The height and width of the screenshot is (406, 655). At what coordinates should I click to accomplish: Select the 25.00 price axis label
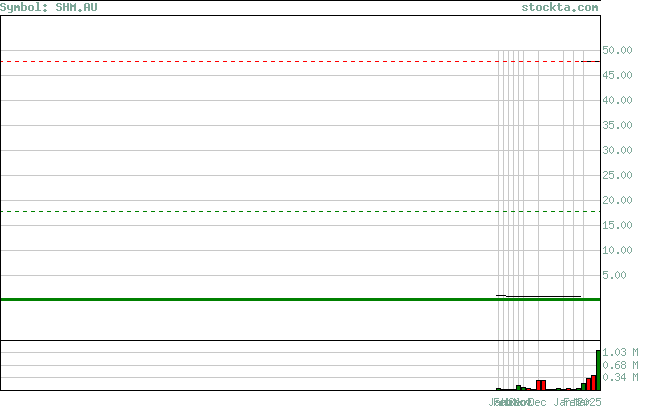click(617, 175)
